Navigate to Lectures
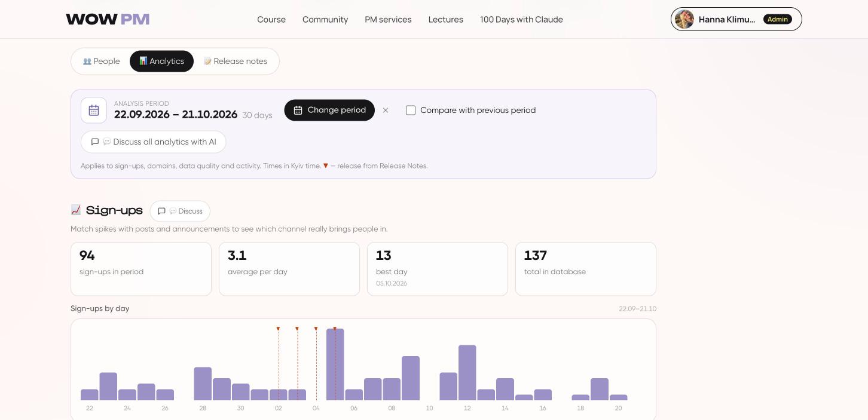 tap(446, 19)
